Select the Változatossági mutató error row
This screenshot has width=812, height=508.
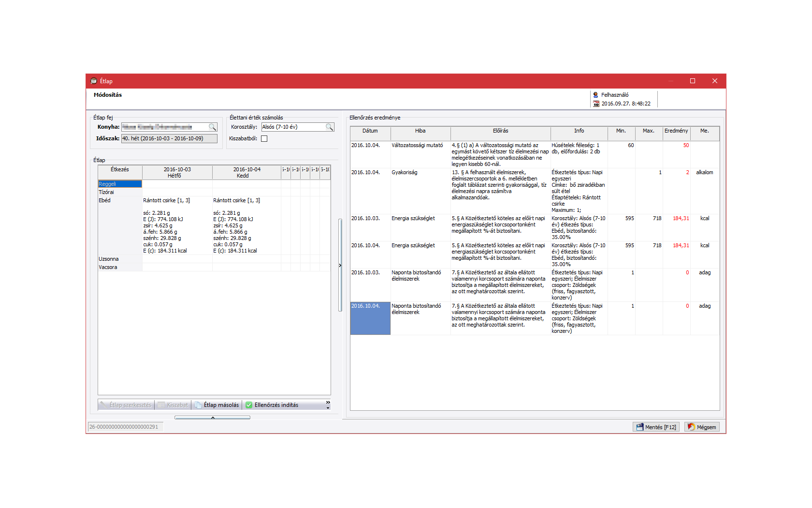click(x=417, y=146)
